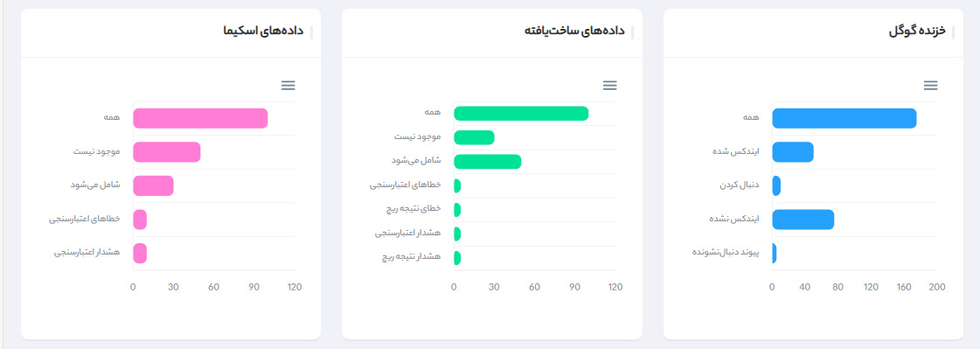This screenshot has height=349, width=980.
Task: Click the blue ایندکس نشده bar
Action: 803,220
